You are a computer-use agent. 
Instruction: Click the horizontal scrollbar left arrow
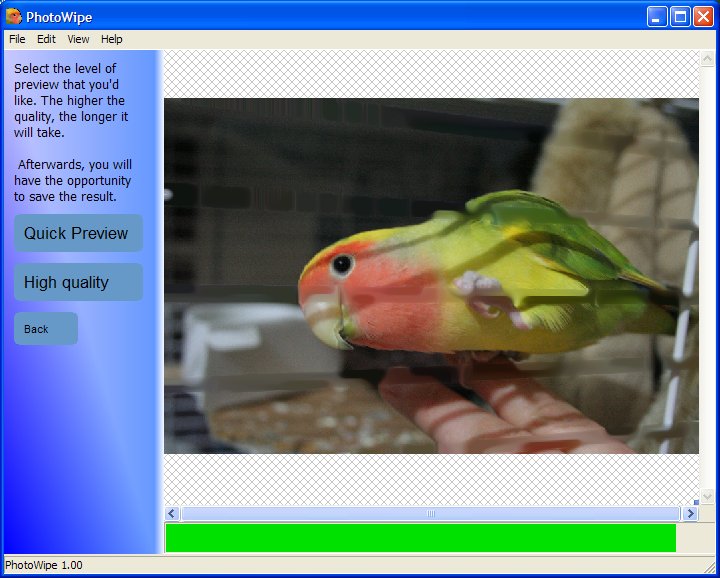coord(172,513)
